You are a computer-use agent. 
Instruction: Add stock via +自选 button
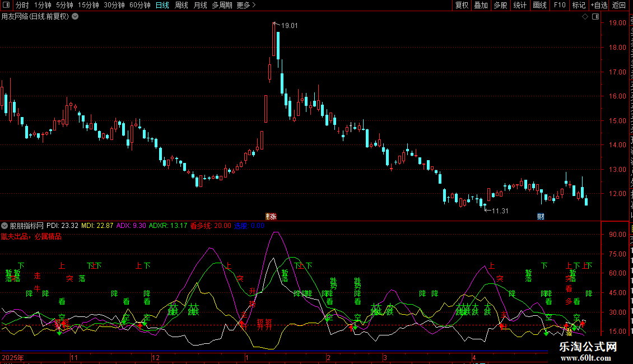pos(599,5)
